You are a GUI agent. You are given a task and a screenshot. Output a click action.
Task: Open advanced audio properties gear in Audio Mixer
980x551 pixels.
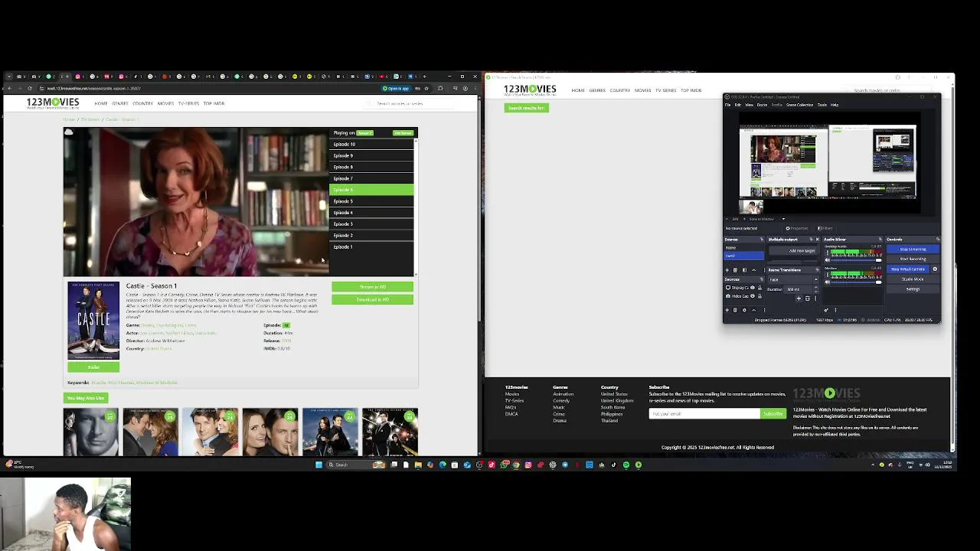coord(826,310)
